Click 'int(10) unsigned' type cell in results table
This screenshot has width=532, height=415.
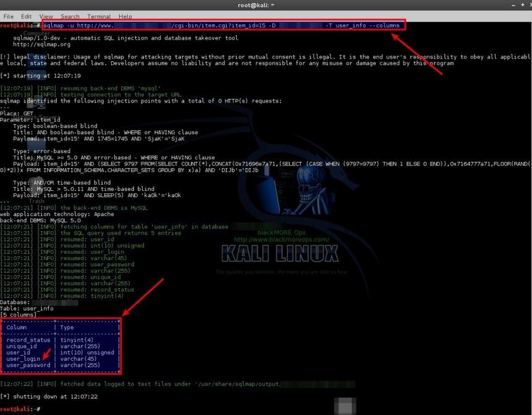click(87, 352)
